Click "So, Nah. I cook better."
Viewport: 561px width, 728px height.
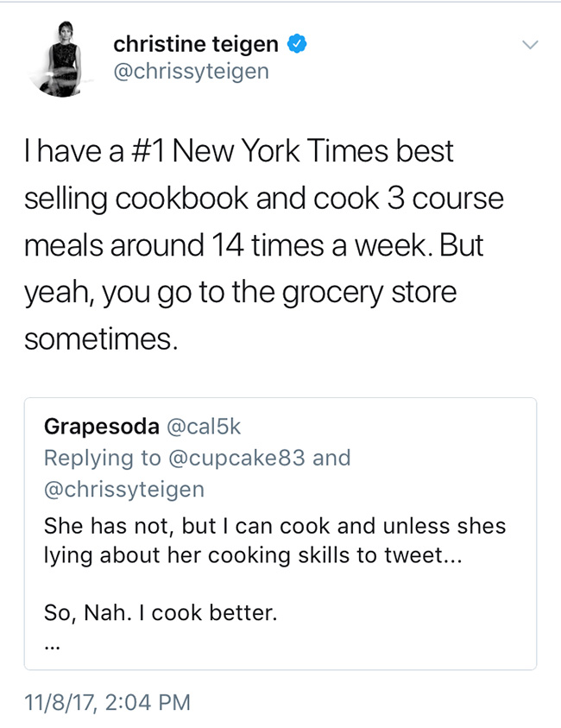[161, 613]
